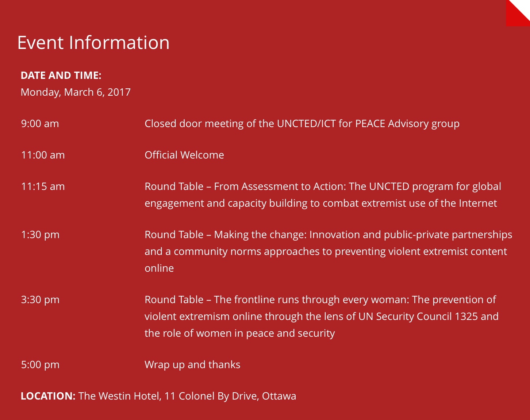Viewport: 530px width, 420px height.
Task: Click the UN Security Council 1325 text line
Action: (321, 317)
